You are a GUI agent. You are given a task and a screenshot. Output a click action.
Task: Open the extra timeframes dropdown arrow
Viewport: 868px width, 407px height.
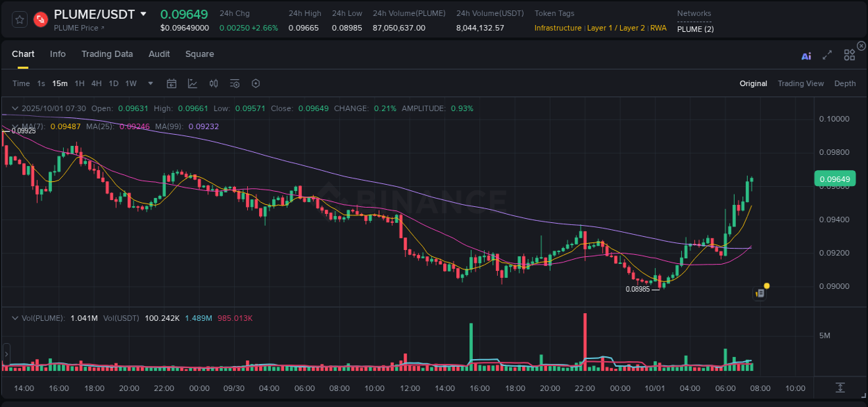150,83
